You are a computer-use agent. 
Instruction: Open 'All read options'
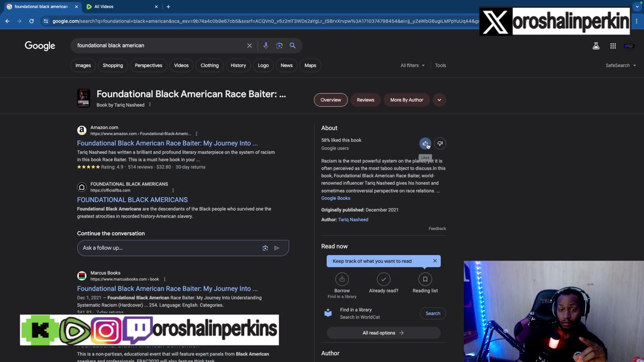(x=383, y=333)
